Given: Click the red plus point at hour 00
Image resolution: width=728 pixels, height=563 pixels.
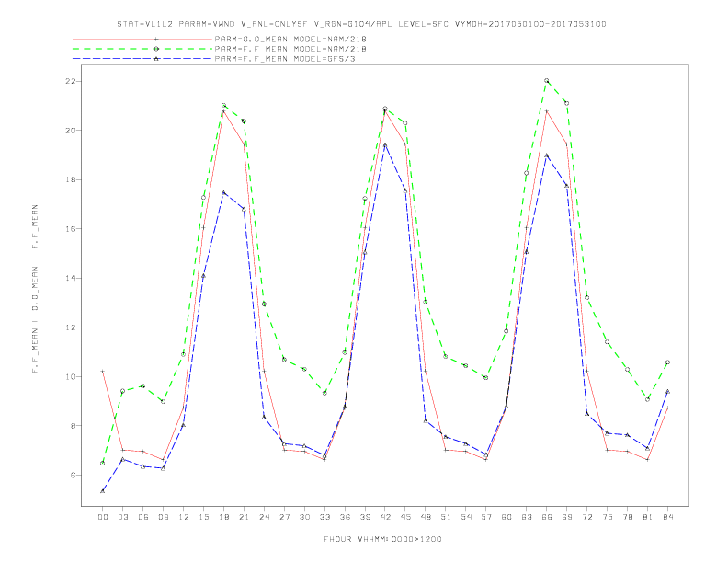Looking at the screenshot, I should (103, 371).
